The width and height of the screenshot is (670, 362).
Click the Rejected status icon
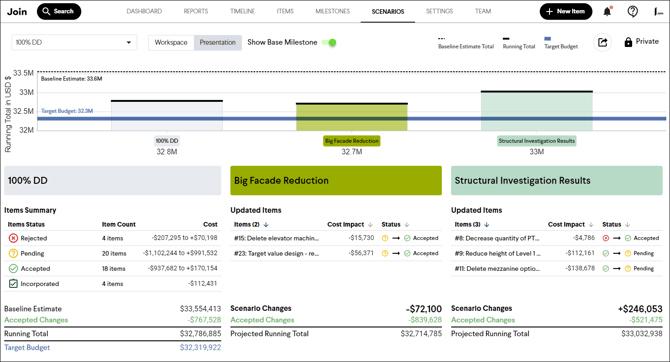click(13, 238)
